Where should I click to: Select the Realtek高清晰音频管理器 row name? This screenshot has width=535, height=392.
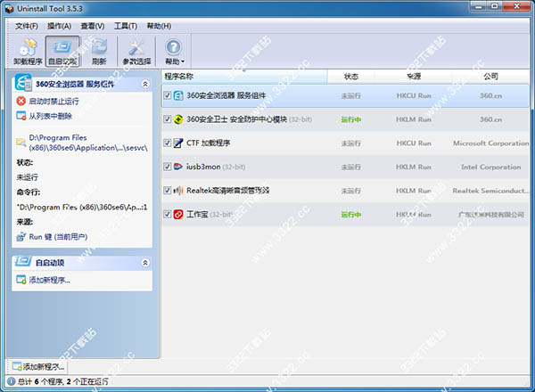(228, 190)
